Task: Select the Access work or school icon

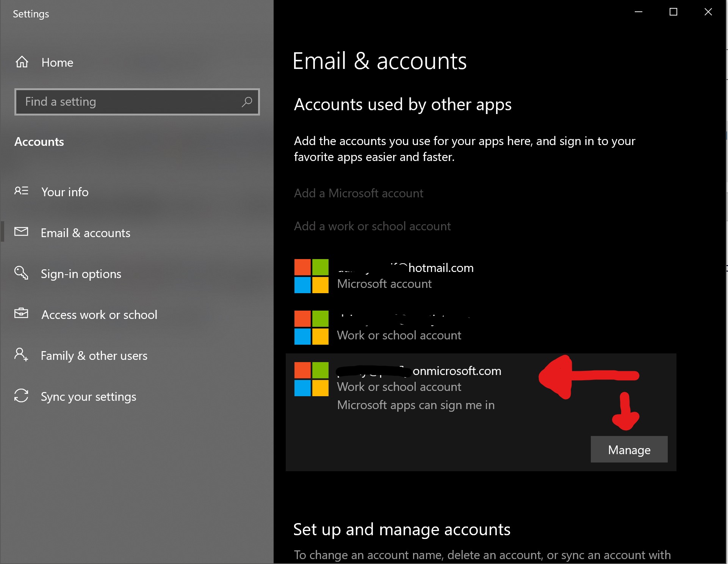Action: [x=21, y=314]
